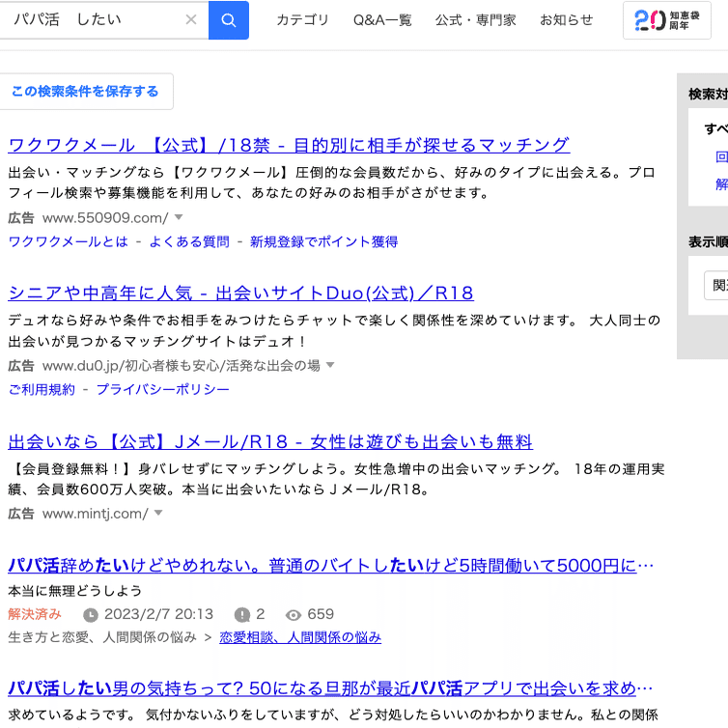
Task: Open the ワクワクメールとは sitelink
Action: coord(68,241)
